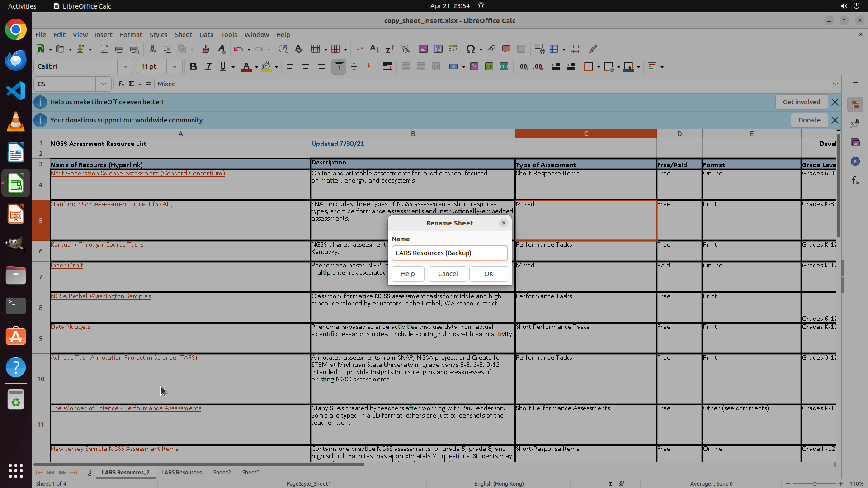
Task: Switch to the Sheet2 tab
Action: click(x=222, y=472)
